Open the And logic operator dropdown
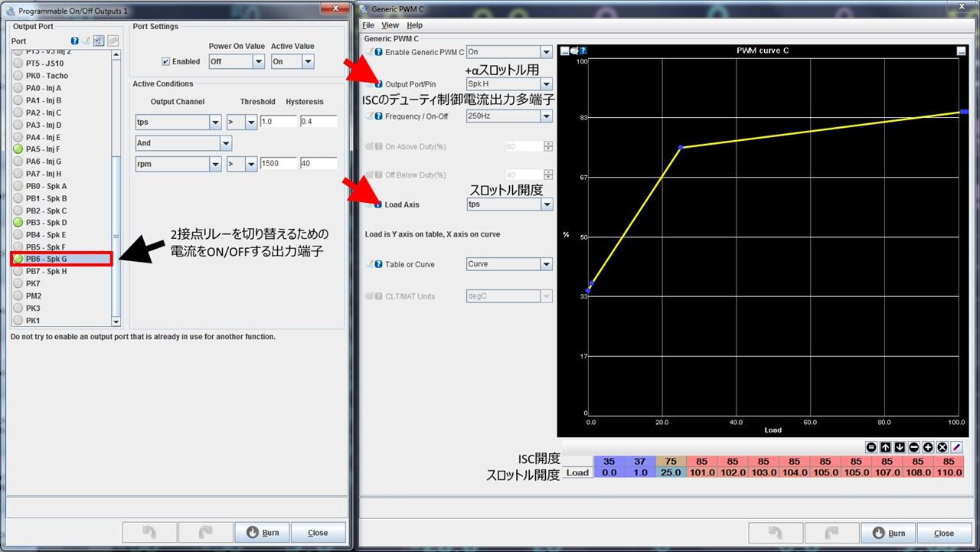 pos(183,143)
